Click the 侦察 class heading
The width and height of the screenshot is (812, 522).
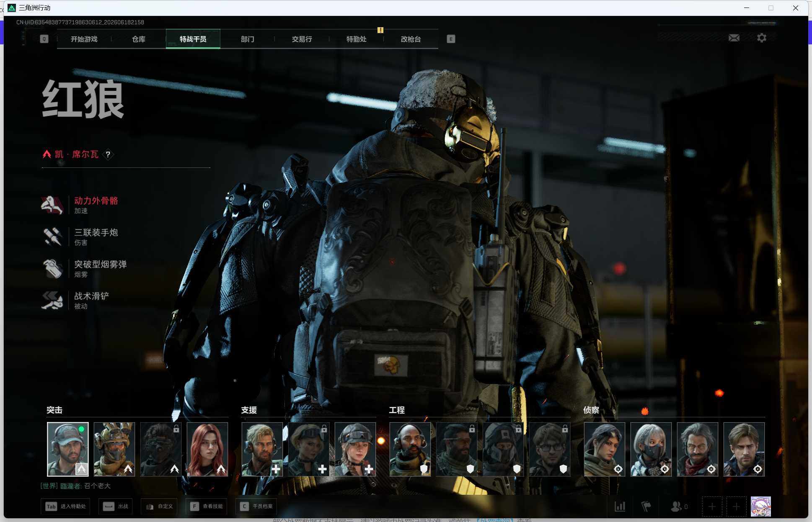(591, 410)
